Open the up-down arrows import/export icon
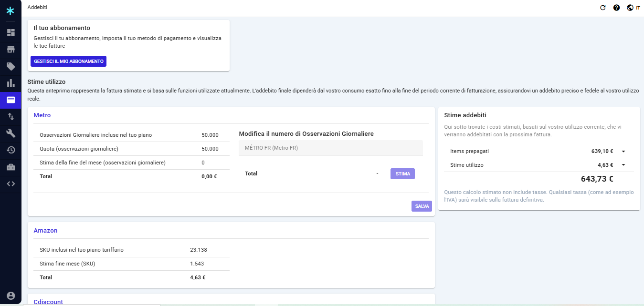Viewport: 644px width, 306px height. point(11,116)
